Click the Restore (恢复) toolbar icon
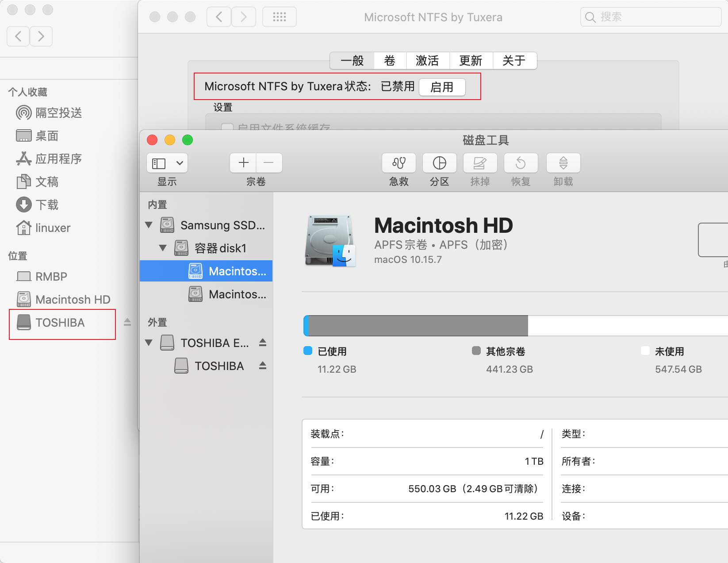728x563 pixels. click(521, 163)
